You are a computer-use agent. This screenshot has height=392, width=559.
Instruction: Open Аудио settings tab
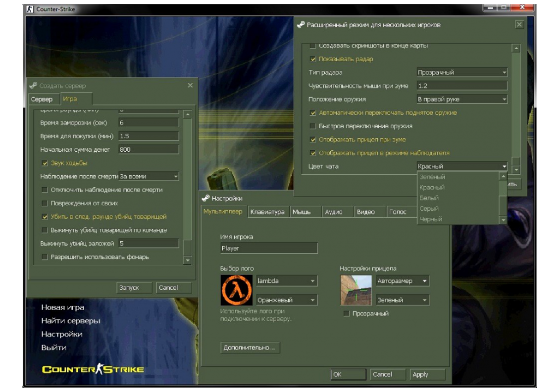[337, 212]
